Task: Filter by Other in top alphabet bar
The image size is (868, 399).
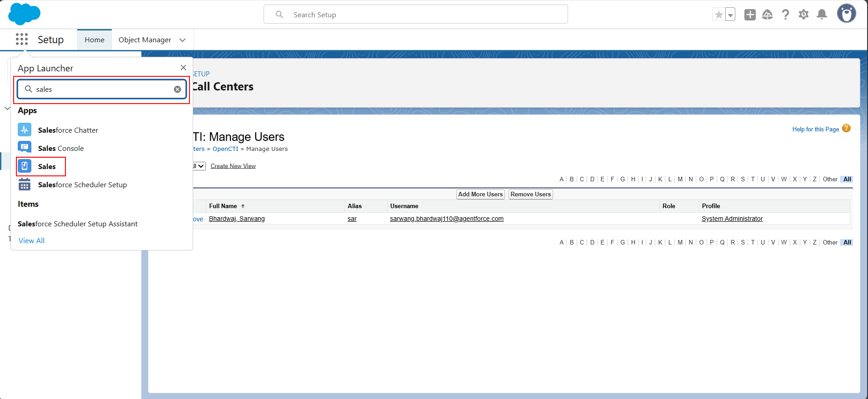Action: (x=830, y=180)
